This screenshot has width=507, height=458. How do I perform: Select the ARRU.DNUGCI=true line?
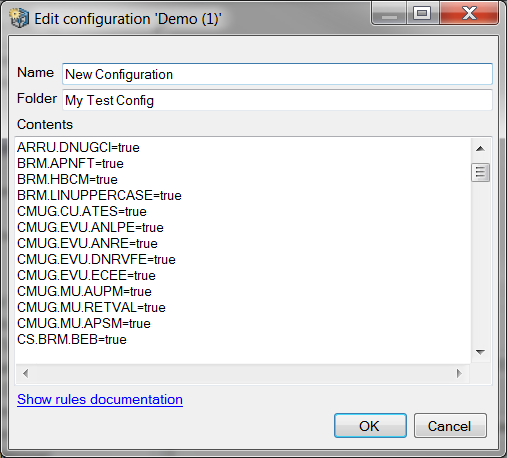click(x=78, y=147)
